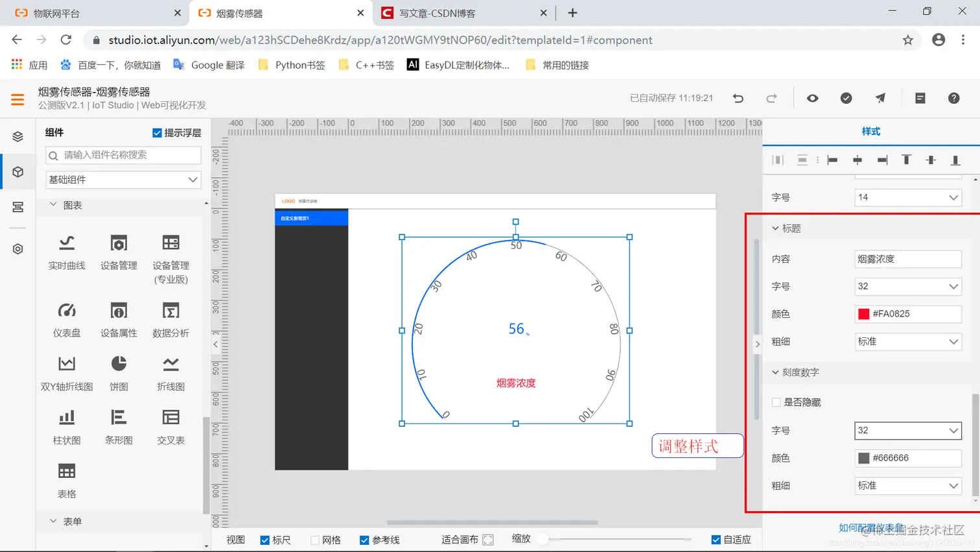
Task: Open the 刻度数字 粗细 dropdown
Action: [907, 485]
